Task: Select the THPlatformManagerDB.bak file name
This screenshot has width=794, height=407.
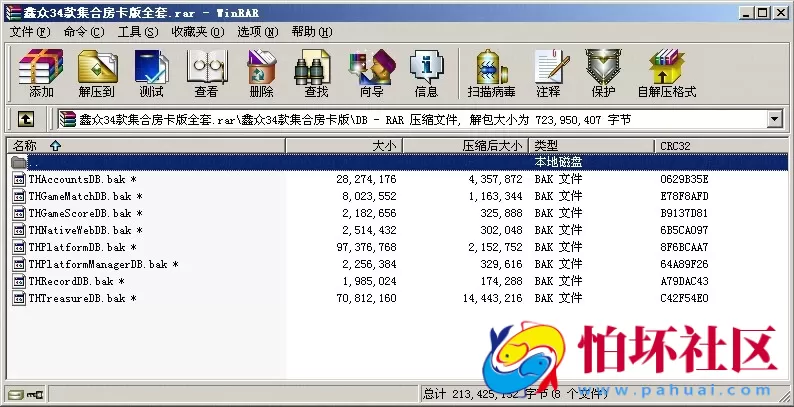Action: coord(103,264)
